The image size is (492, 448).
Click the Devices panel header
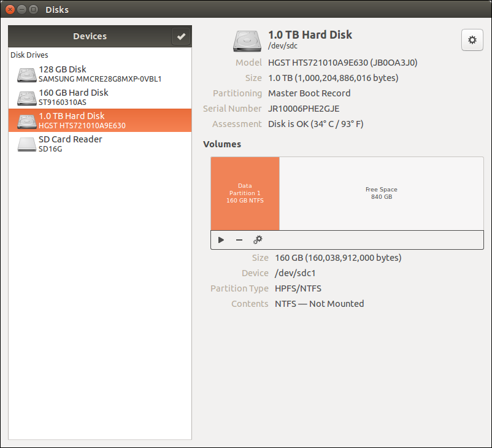tap(90, 36)
